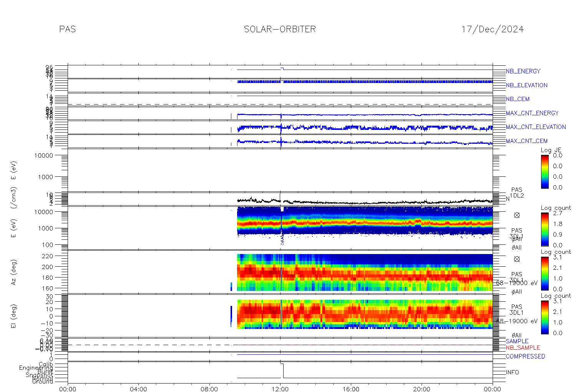Click the circled-cross symbol beside the azimuth spectrogram

517,259
